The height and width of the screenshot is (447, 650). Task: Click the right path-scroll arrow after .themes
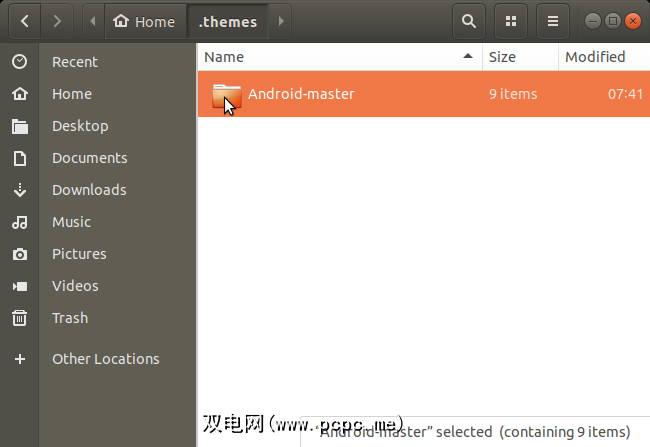click(x=281, y=21)
